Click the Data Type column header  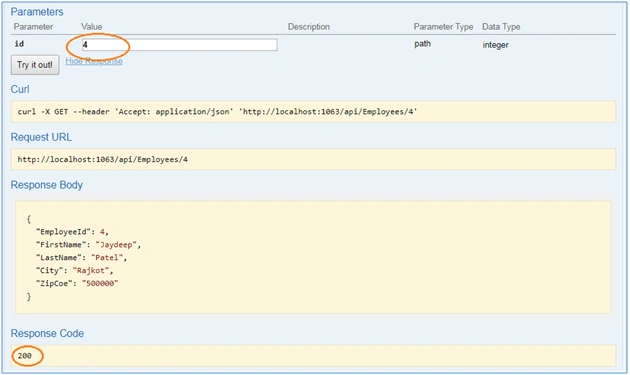coord(501,27)
